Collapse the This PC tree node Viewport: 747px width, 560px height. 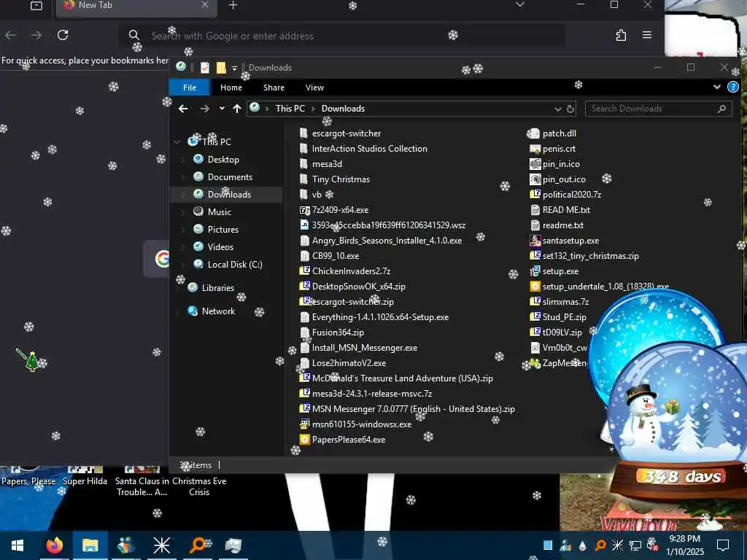click(x=177, y=142)
